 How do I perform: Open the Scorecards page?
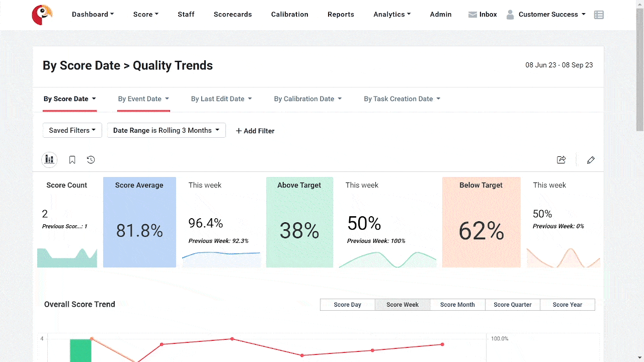coord(232,15)
